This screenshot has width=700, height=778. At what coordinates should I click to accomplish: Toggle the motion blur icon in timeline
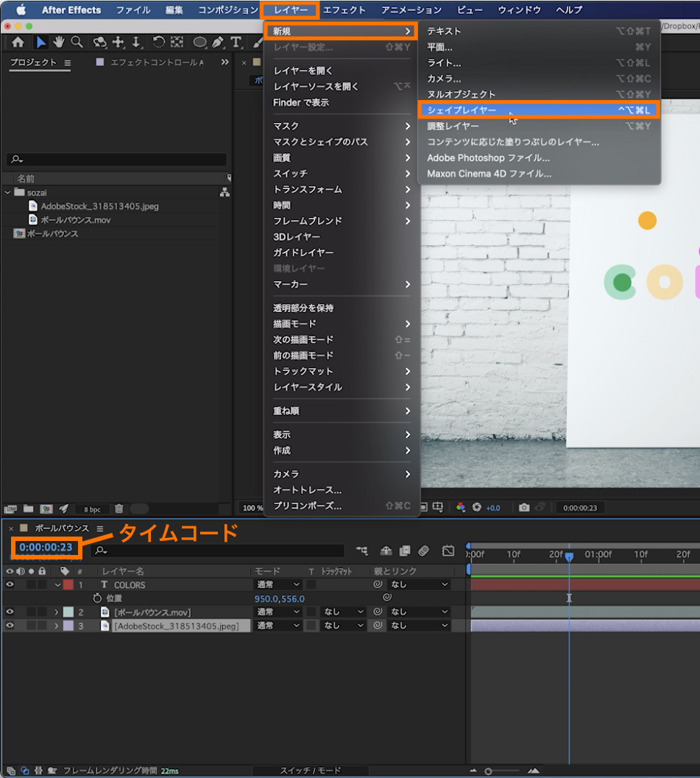click(423, 551)
